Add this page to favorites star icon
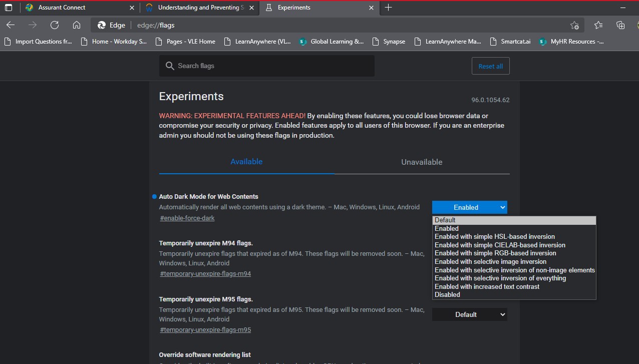This screenshot has width=639, height=364. (x=574, y=25)
